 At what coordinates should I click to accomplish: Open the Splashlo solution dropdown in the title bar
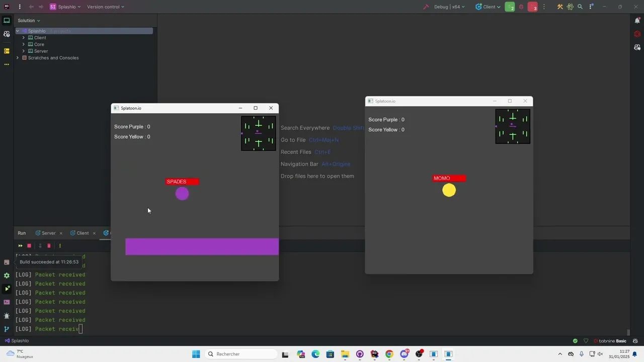pyautogui.click(x=65, y=7)
